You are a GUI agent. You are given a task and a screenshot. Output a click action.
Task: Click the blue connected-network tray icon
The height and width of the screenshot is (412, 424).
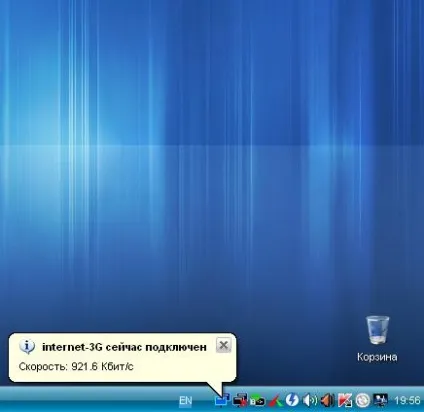point(222,400)
